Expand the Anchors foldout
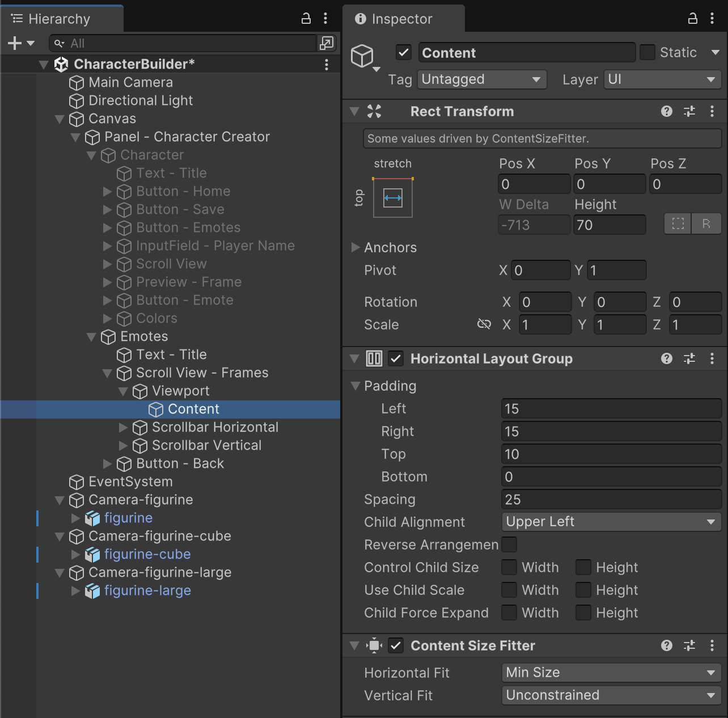This screenshot has width=728, height=718. pyautogui.click(x=355, y=247)
